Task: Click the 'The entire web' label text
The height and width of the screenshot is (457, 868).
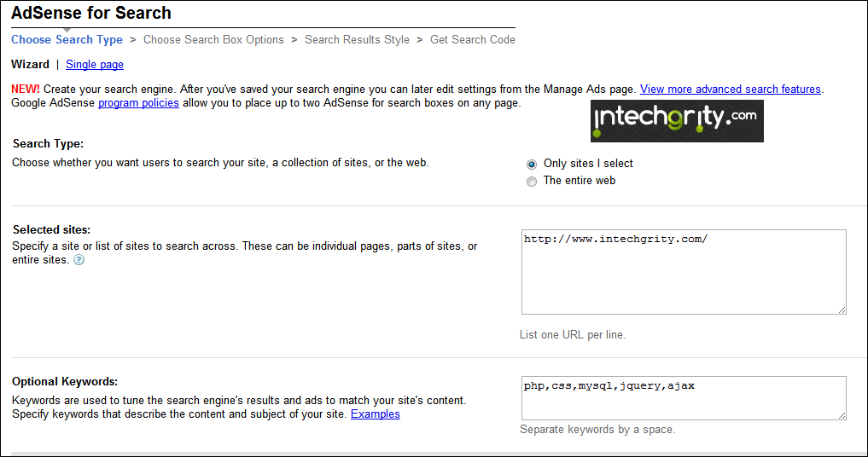Action: pyautogui.click(x=580, y=181)
